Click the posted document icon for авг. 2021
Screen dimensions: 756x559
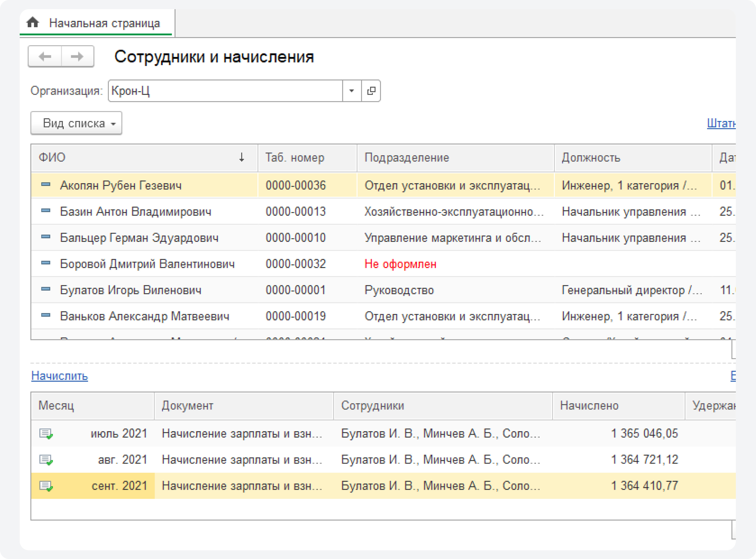46,459
